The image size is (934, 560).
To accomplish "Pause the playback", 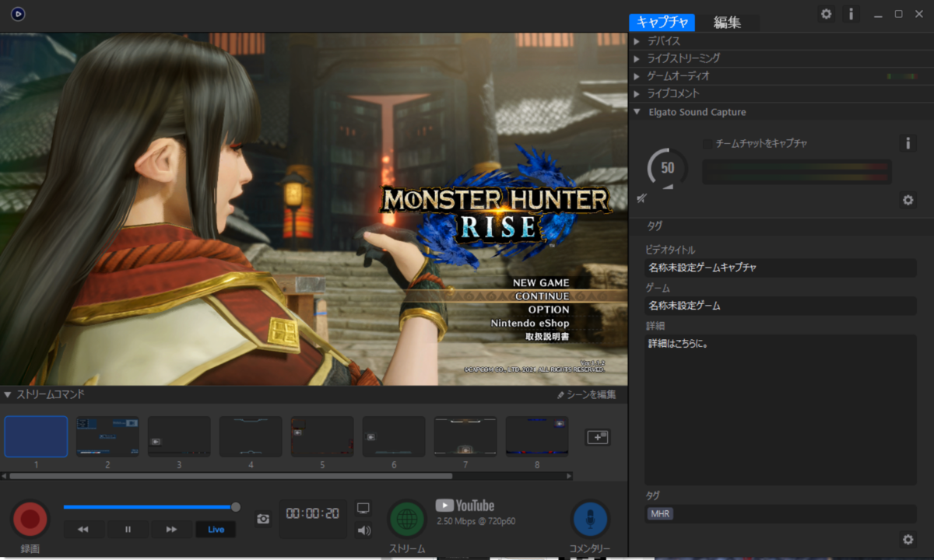I will (128, 530).
